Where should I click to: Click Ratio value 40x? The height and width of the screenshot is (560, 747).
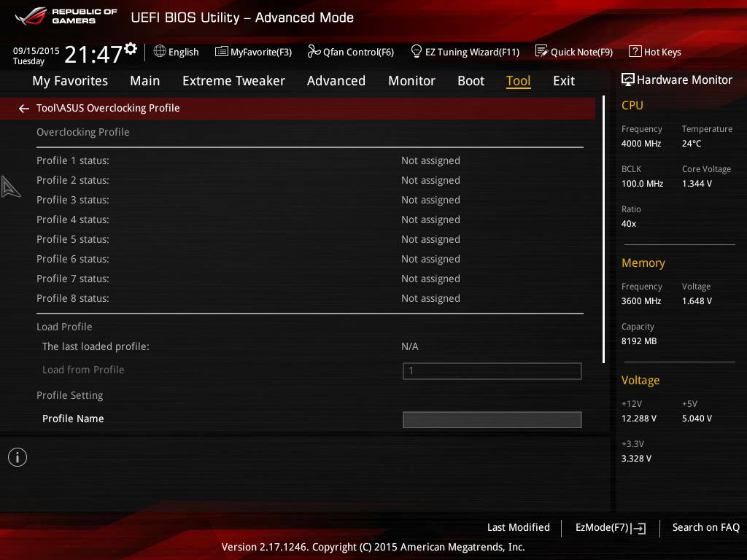point(628,224)
